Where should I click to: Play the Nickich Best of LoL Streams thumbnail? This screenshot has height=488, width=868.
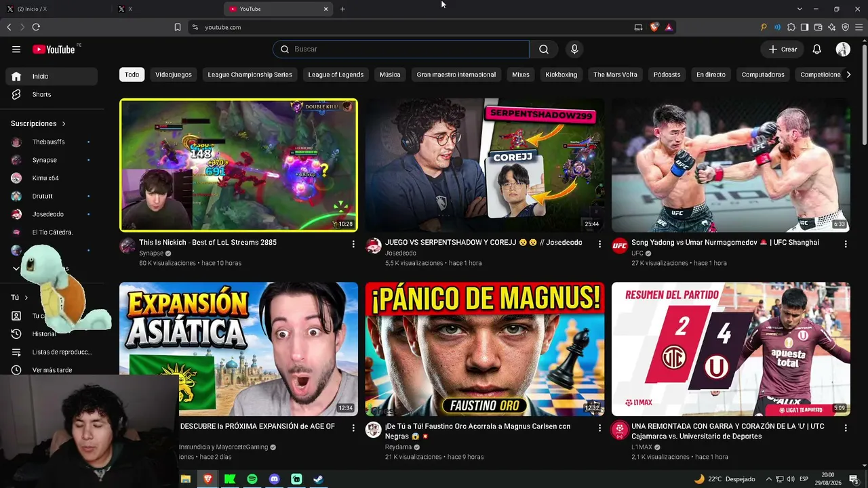coord(239,165)
